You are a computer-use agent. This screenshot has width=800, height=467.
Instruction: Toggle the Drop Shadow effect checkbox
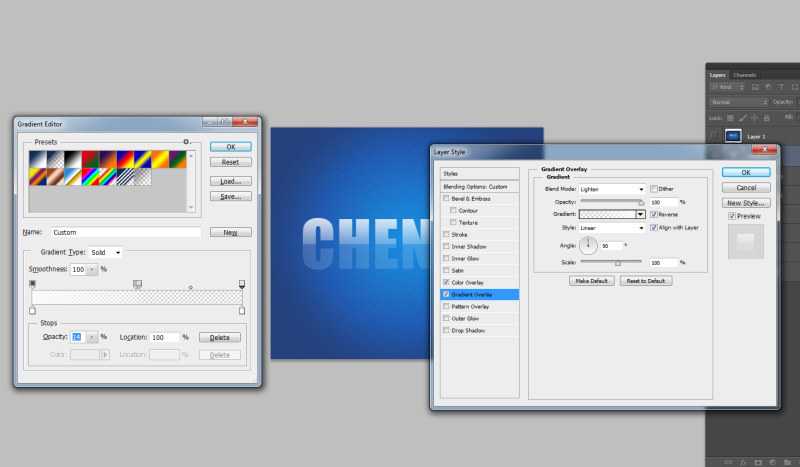[x=447, y=330]
